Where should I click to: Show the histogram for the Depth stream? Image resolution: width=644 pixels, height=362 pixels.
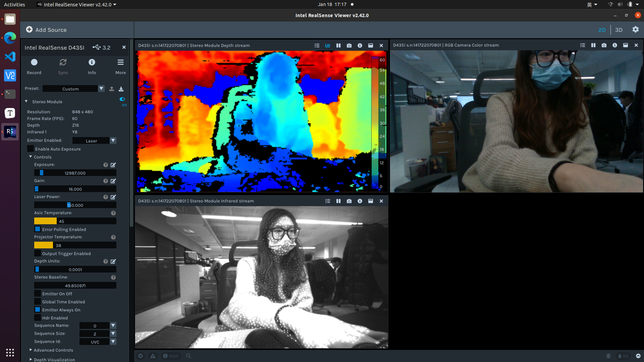click(328, 46)
